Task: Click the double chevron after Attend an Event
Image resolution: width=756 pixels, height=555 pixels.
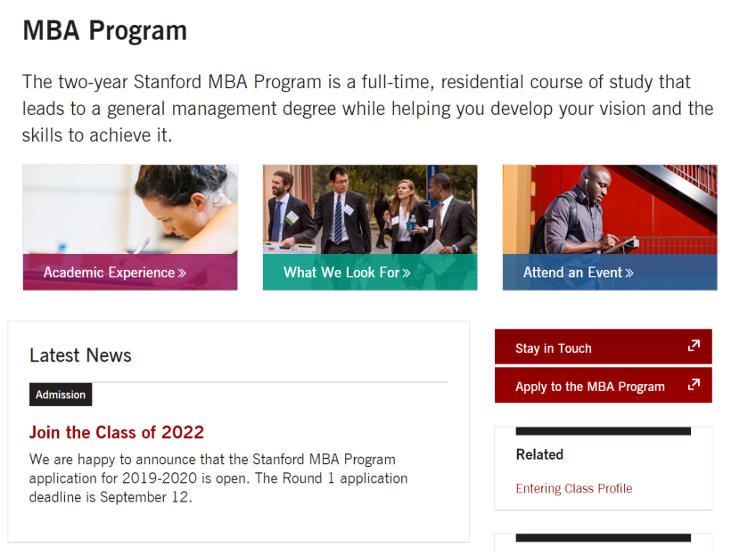Action: pos(629,273)
